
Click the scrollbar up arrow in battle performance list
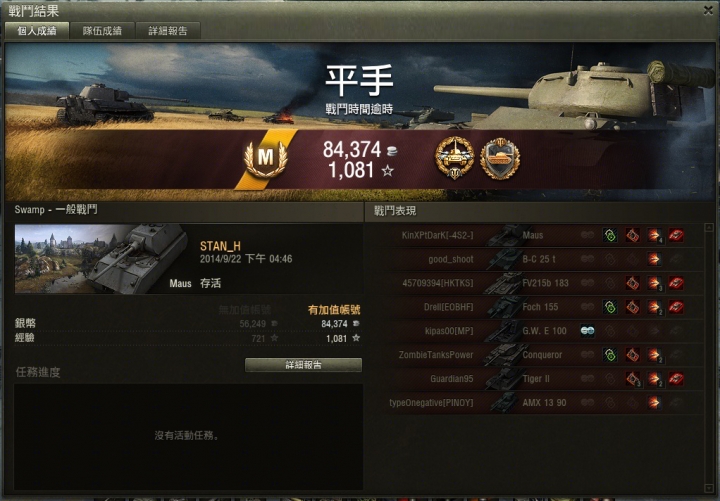(709, 227)
